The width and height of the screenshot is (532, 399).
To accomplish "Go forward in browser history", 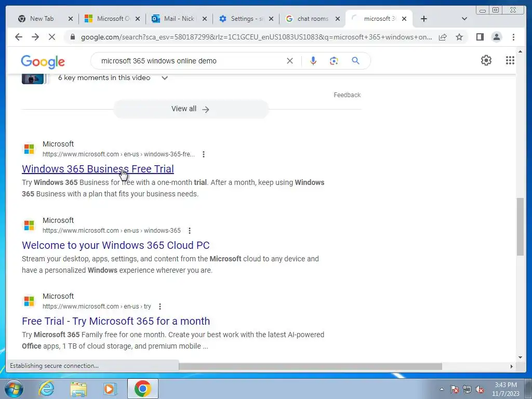I will [x=35, y=37].
